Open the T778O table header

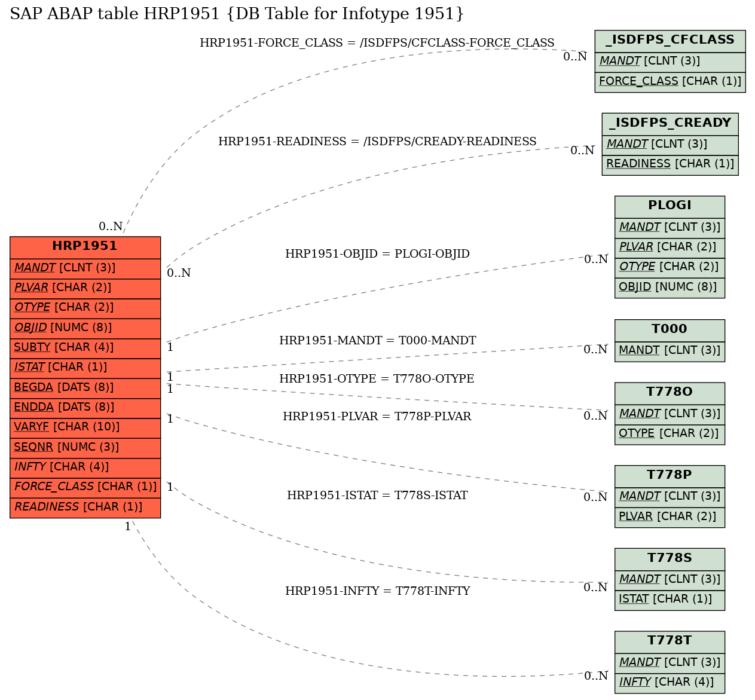pyautogui.click(x=670, y=393)
